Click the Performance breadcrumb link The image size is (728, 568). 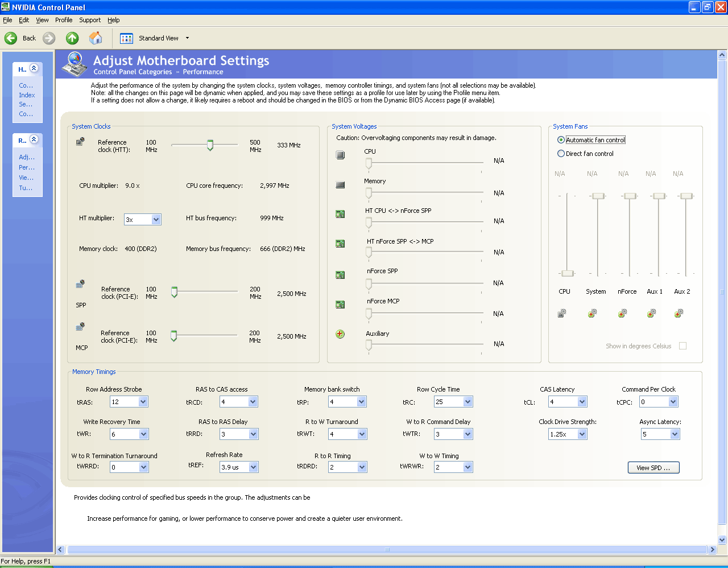tap(203, 72)
